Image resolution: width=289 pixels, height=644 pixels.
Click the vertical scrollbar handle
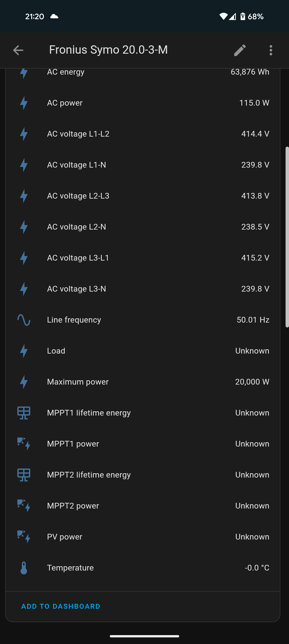pos(287,237)
